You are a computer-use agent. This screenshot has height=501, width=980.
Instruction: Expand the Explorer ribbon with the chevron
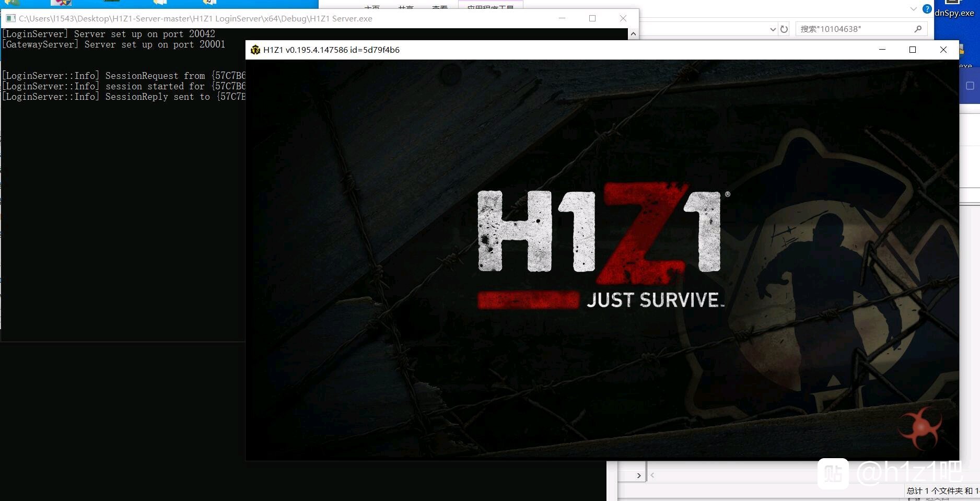(913, 9)
